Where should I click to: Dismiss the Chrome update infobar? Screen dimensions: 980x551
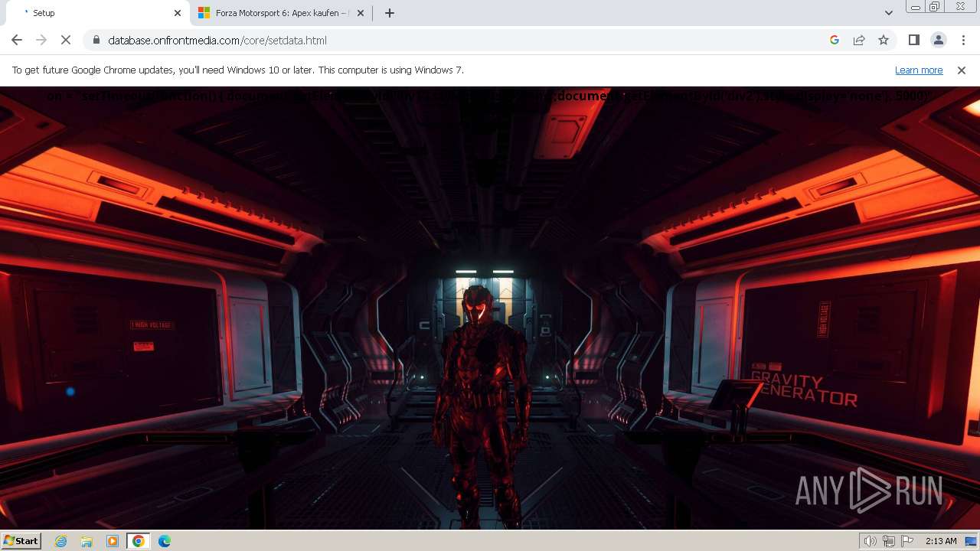(961, 70)
